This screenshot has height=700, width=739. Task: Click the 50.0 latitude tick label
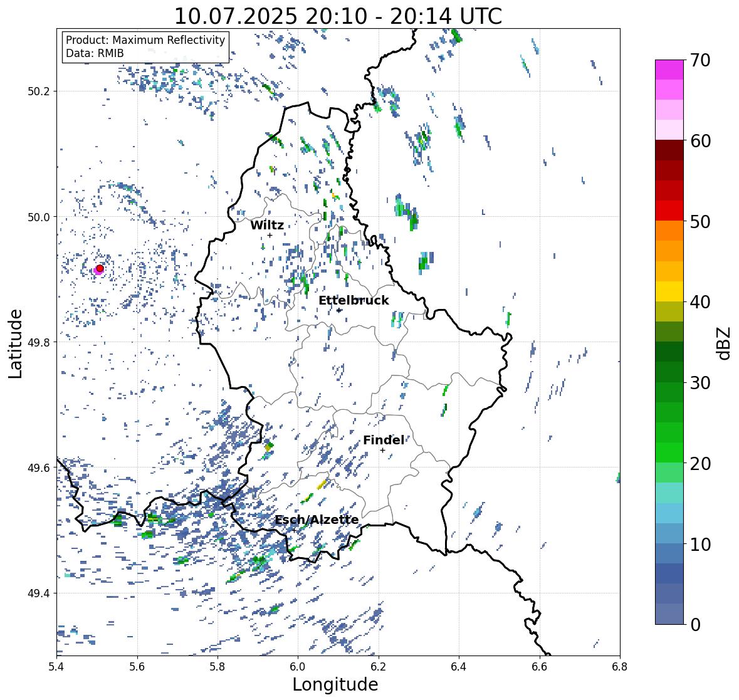click(x=39, y=217)
